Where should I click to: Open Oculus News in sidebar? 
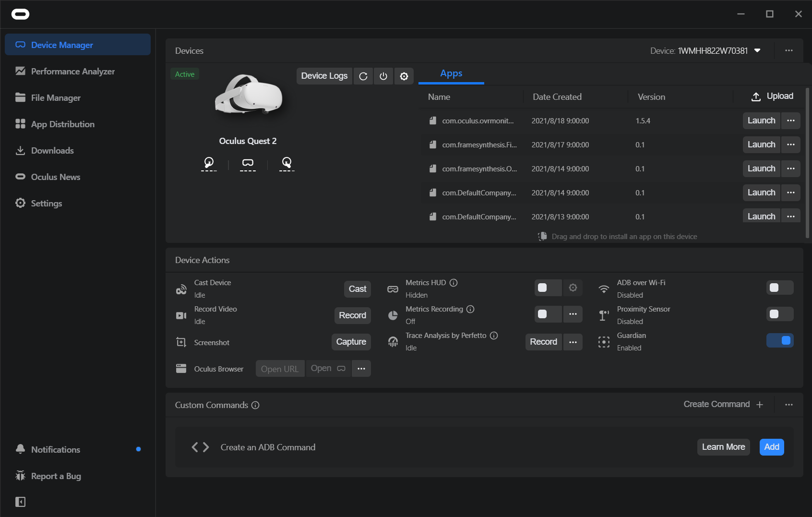pos(78,177)
